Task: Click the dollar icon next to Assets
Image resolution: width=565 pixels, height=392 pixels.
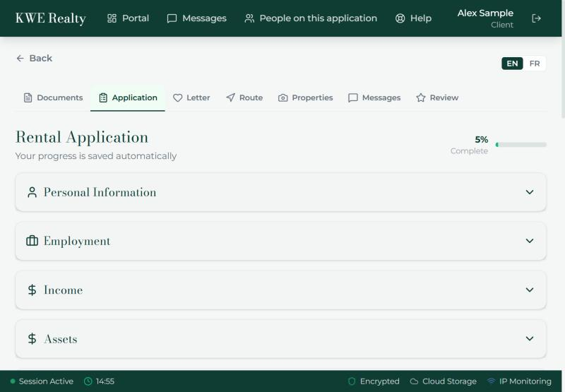Action: pyautogui.click(x=32, y=339)
